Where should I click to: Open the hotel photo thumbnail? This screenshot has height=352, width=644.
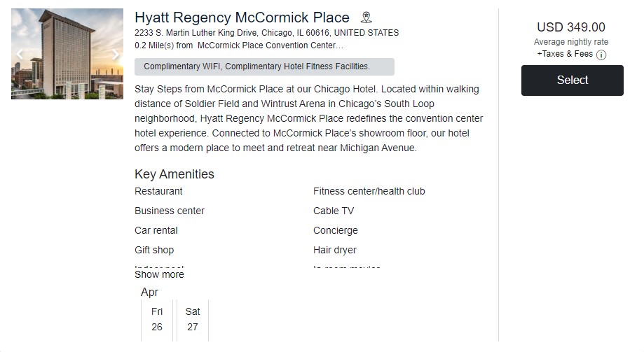click(x=67, y=54)
